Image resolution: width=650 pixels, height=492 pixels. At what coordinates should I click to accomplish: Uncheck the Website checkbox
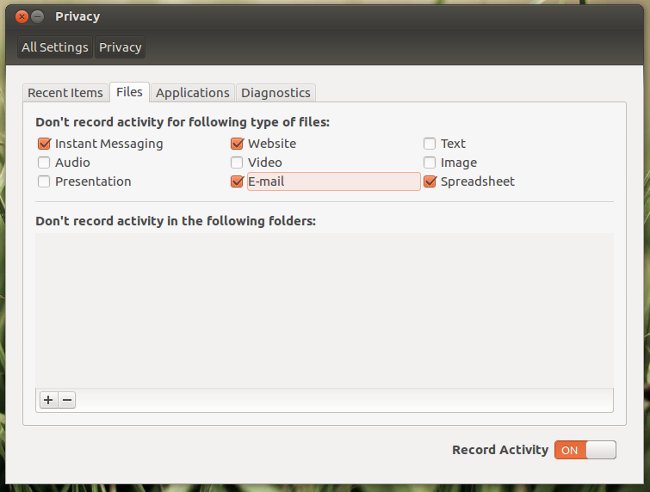(x=237, y=144)
